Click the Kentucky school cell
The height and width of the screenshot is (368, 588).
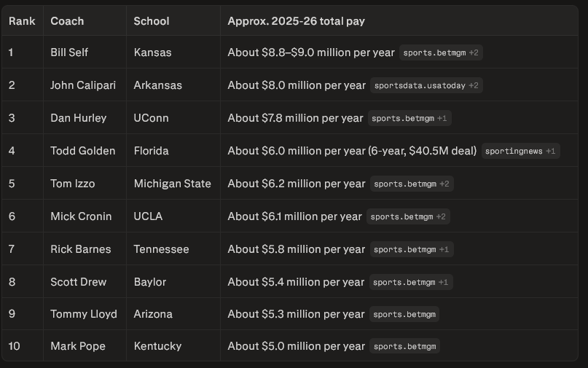(x=157, y=346)
